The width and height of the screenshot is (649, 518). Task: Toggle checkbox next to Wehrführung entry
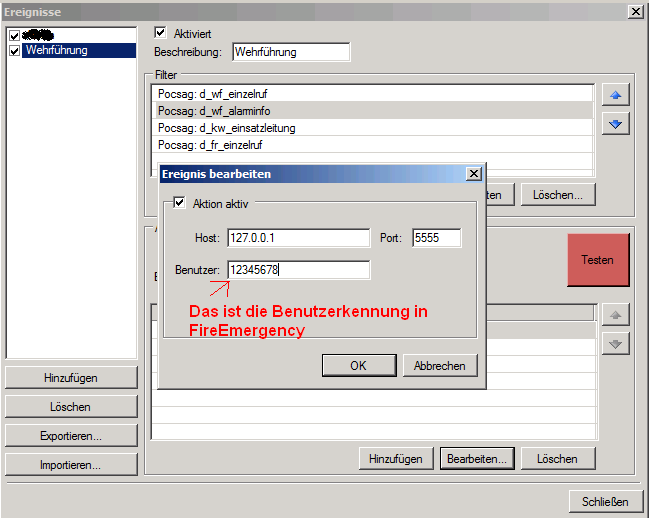(x=14, y=50)
